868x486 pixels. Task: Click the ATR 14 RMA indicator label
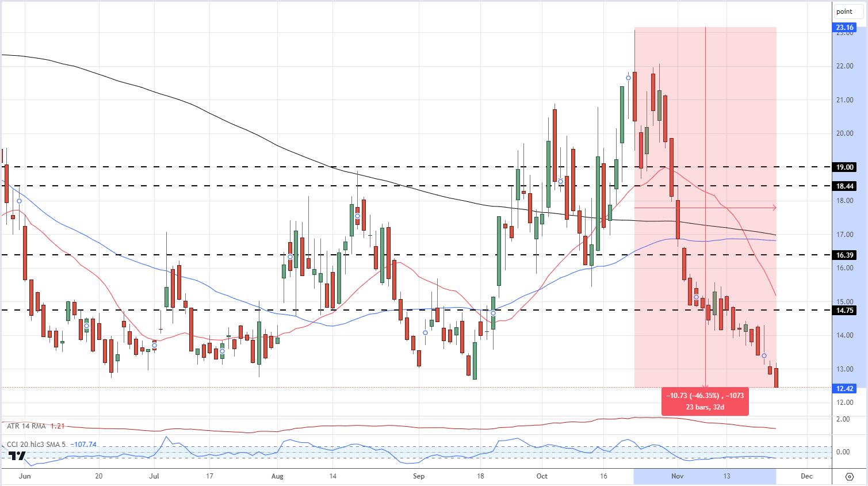[26, 426]
